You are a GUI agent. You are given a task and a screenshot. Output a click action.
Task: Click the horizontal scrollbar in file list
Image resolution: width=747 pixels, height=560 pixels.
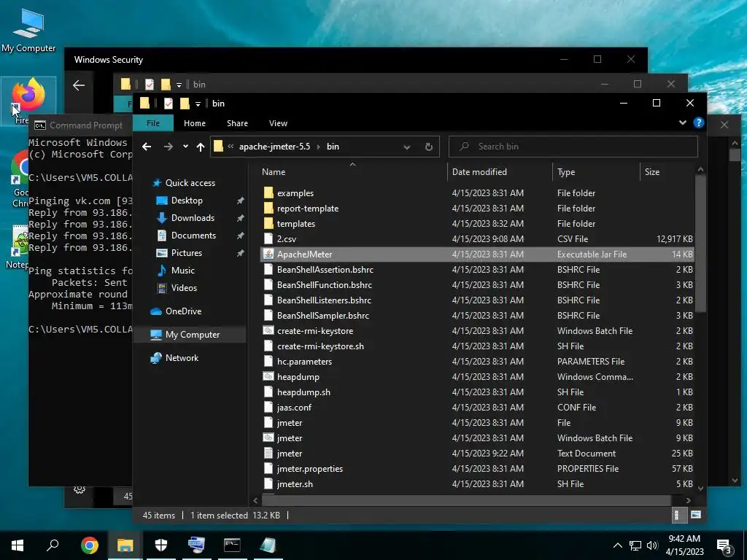(x=466, y=500)
